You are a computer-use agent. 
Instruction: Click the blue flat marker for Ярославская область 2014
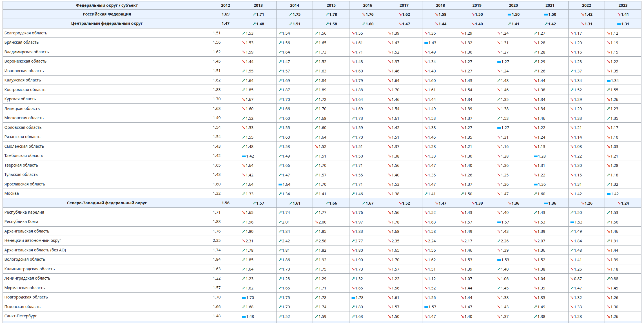coord(280,185)
